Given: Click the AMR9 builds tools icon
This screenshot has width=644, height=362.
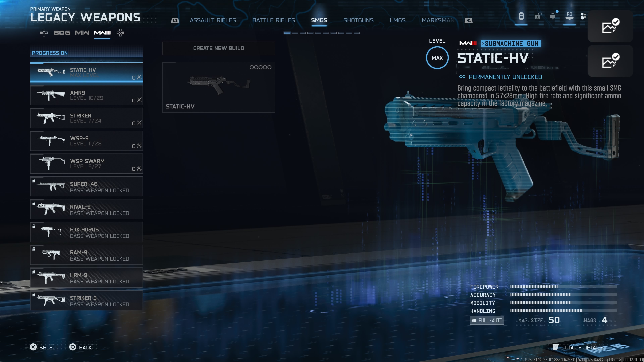Looking at the screenshot, I should pos(139,100).
